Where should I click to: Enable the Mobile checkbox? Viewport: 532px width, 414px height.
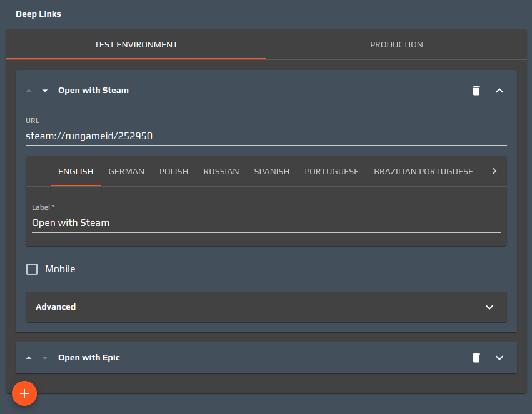pos(32,269)
